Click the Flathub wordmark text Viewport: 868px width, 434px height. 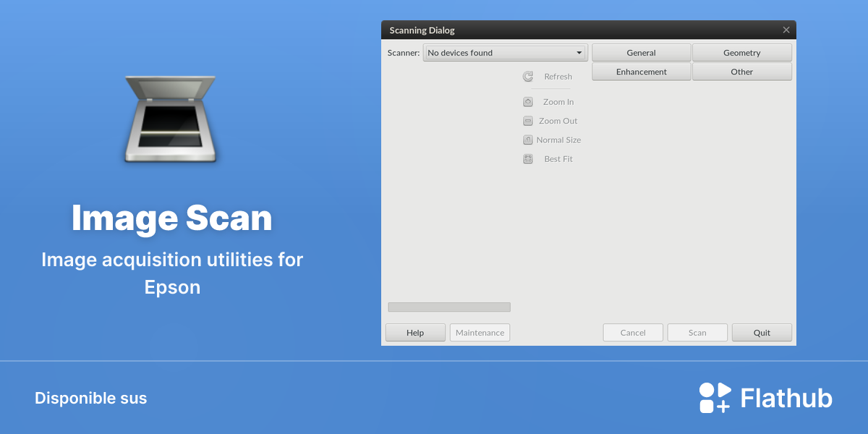pos(786,398)
